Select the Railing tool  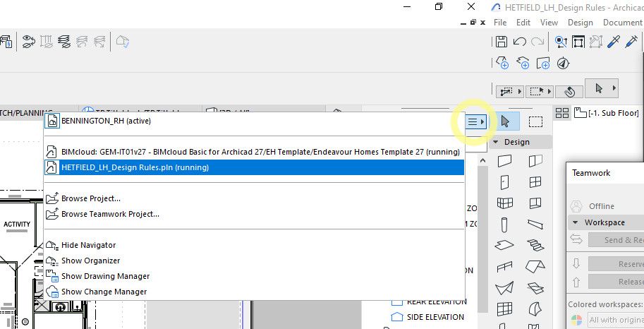point(505,267)
